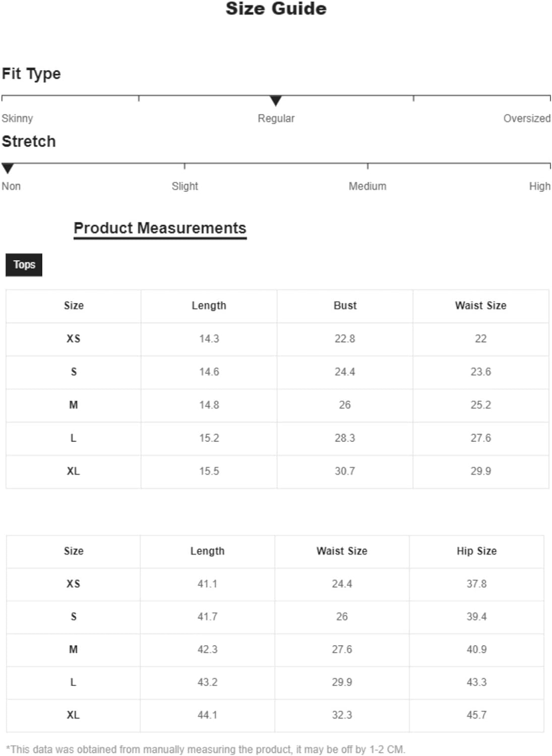
Task: Click the Hip Size column header
Action: [476, 551]
